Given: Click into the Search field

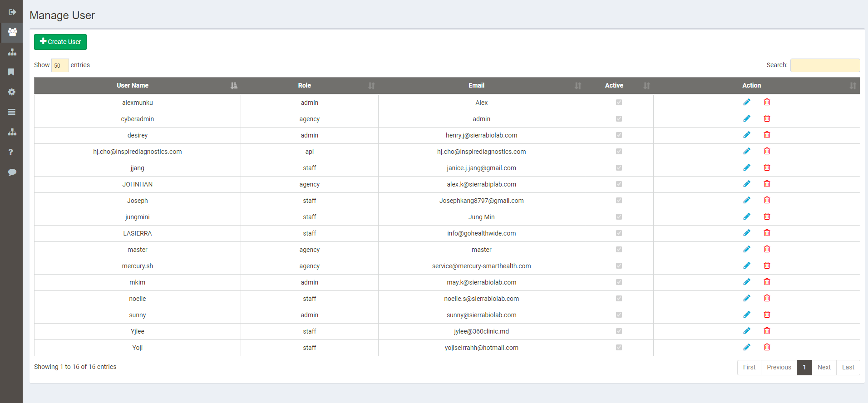Looking at the screenshot, I should pos(824,65).
